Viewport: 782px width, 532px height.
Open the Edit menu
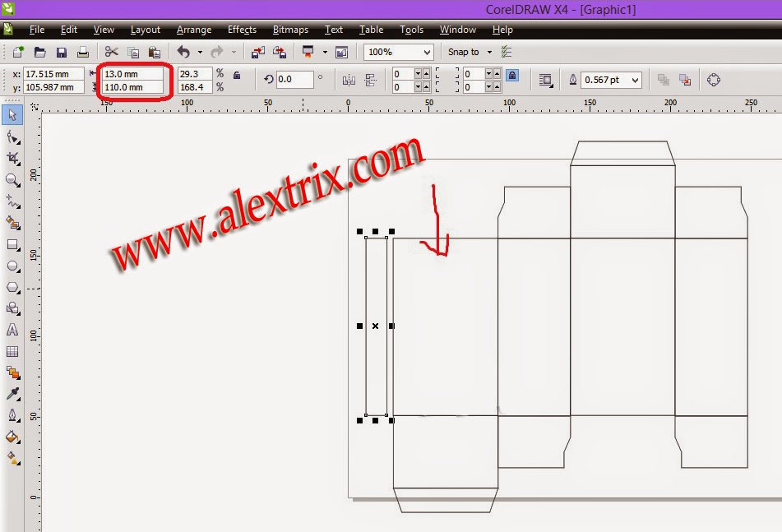pyautogui.click(x=69, y=30)
